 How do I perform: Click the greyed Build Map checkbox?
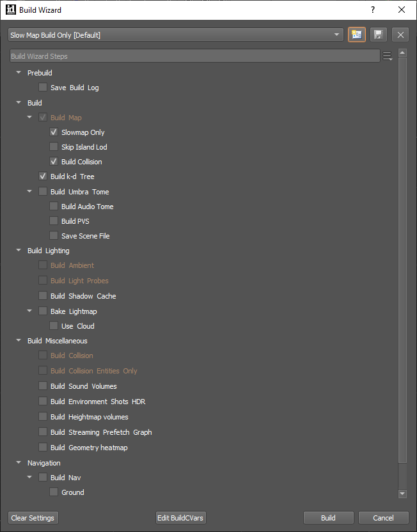[x=43, y=118]
